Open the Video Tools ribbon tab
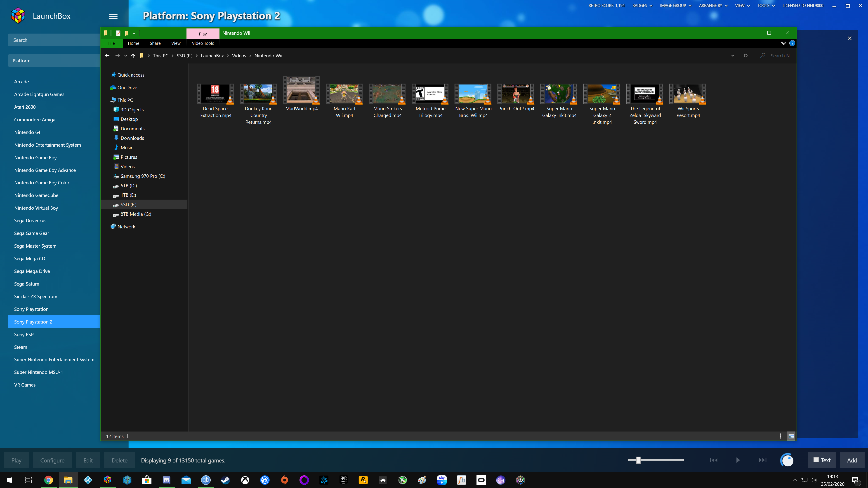Screen dimensions: 868x488 click(x=203, y=43)
